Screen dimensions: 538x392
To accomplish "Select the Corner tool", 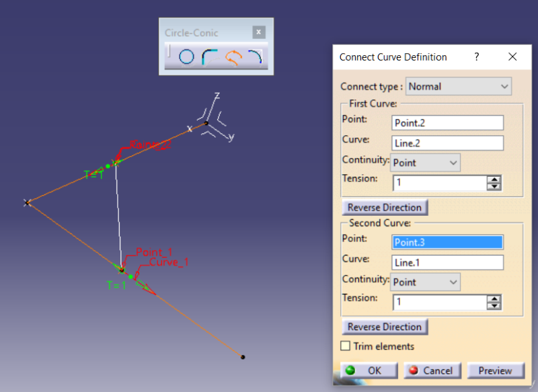I will pos(210,56).
